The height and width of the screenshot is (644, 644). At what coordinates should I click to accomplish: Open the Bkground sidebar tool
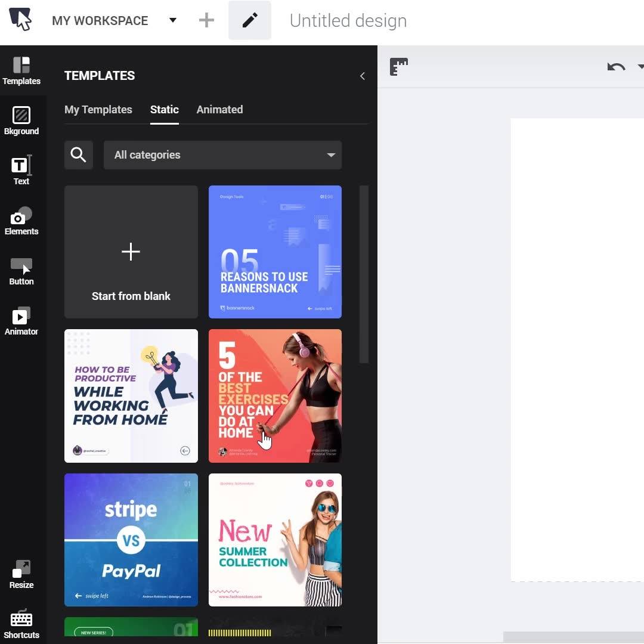pyautogui.click(x=21, y=120)
